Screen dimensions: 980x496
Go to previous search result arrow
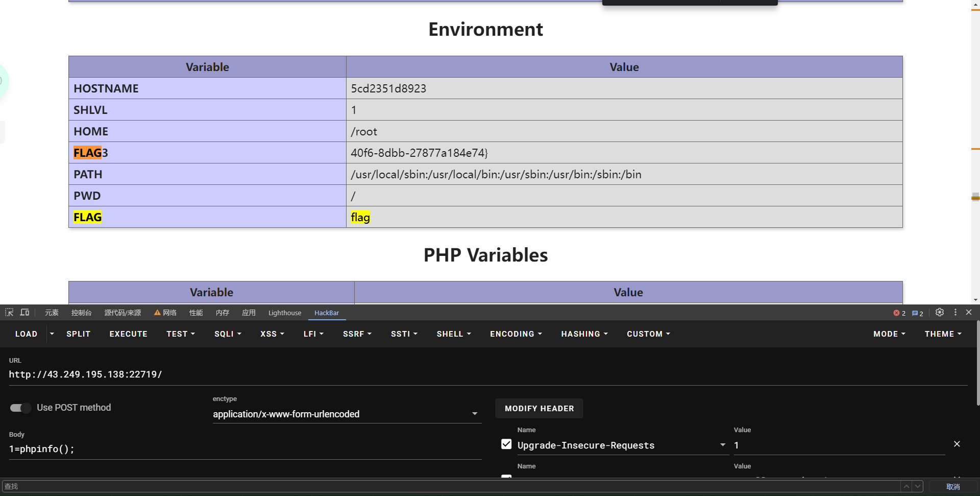pyautogui.click(x=906, y=486)
